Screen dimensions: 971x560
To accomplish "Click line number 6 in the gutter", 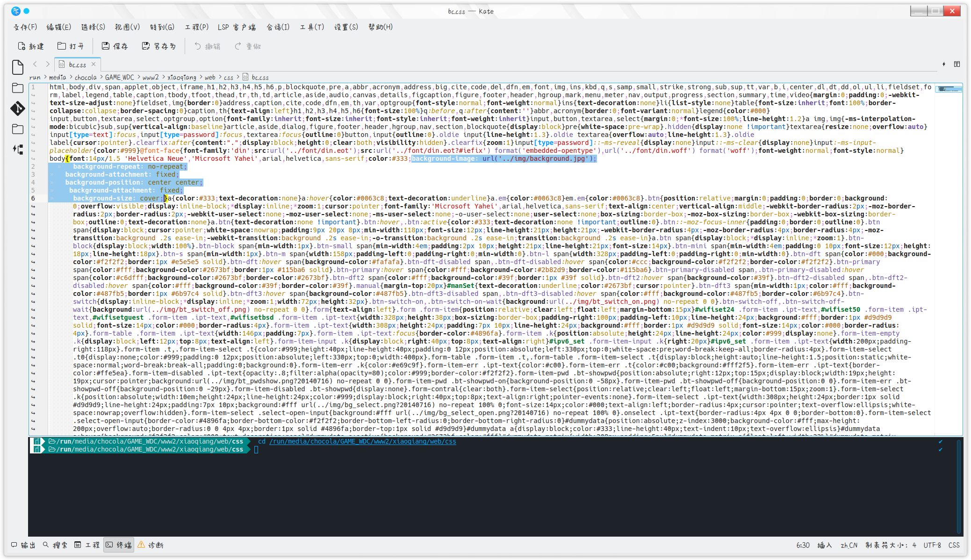I will click(x=33, y=198).
